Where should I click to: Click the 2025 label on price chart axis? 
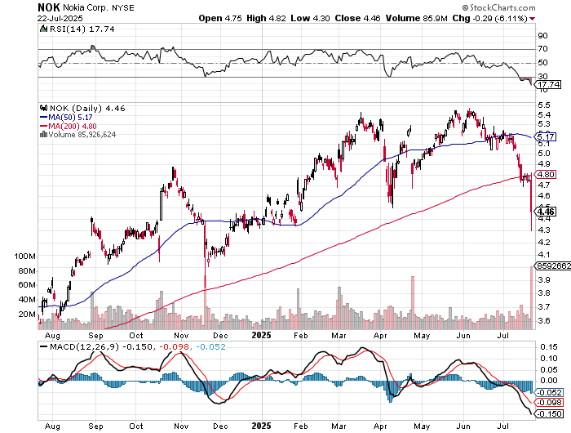tap(261, 335)
